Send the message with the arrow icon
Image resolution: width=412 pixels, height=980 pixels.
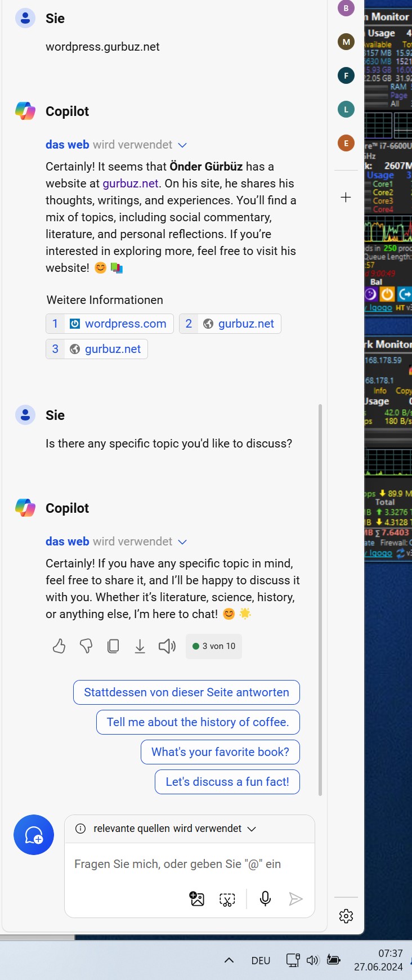point(295,899)
